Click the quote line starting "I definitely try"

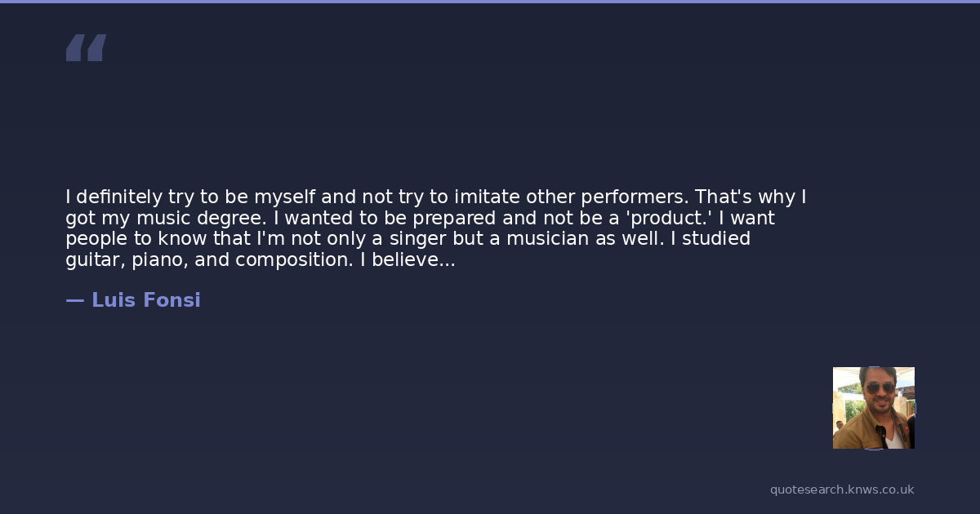click(x=436, y=197)
